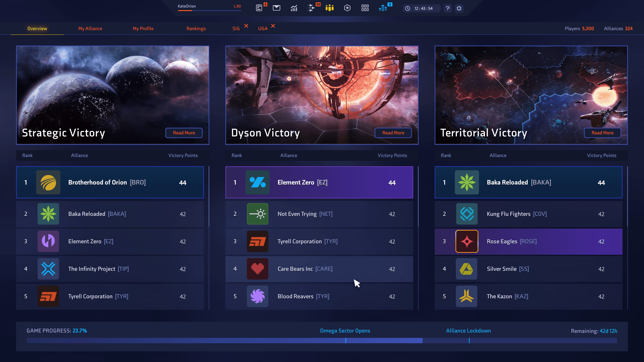Viewport: 644px width, 362px height.
Task: Click the Strategic Victory list scrollbar
Action: tap(209, 197)
